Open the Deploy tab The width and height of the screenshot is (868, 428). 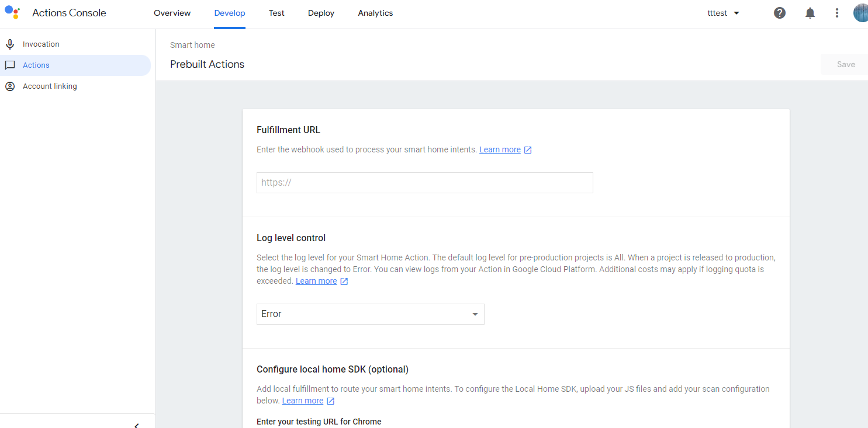(x=321, y=13)
